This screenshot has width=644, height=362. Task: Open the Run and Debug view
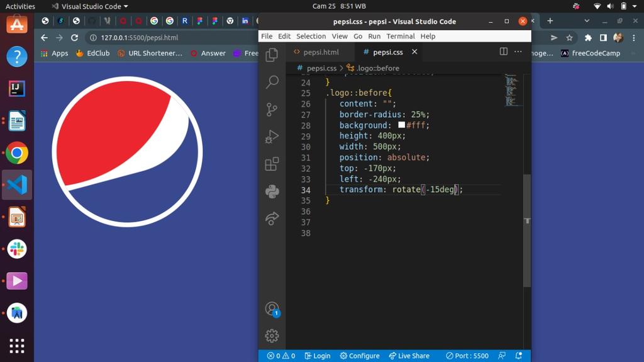pos(272,137)
